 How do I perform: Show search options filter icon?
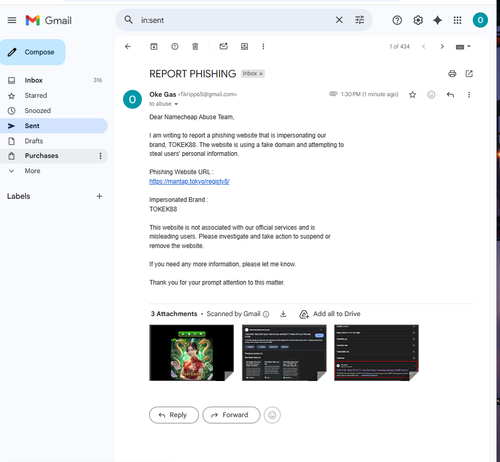pyautogui.click(x=360, y=20)
